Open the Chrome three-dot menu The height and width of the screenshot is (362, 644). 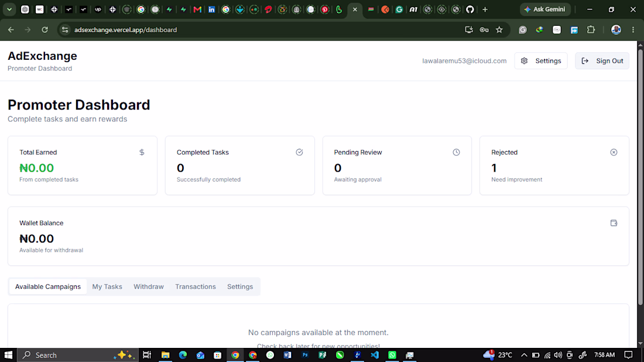[x=633, y=30]
